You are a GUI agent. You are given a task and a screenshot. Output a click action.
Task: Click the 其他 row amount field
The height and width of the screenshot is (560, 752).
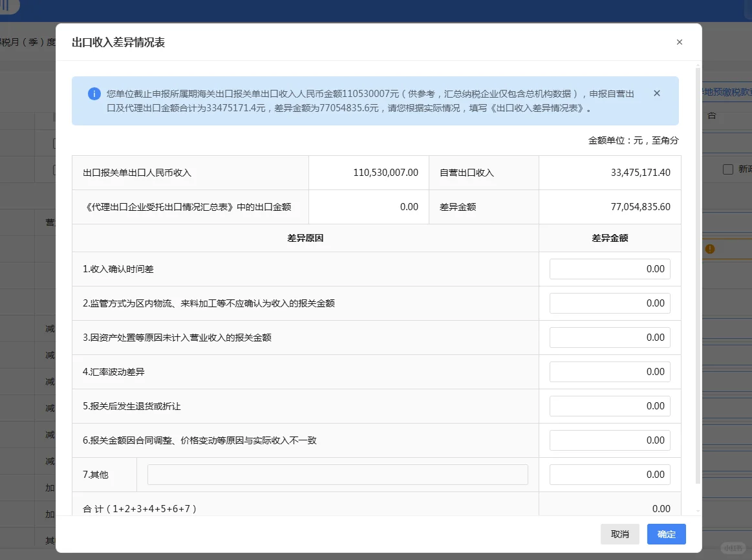(x=609, y=474)
